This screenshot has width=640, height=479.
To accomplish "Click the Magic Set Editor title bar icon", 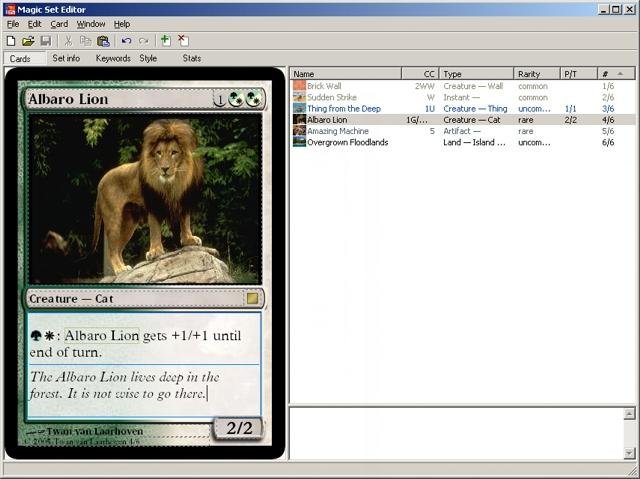I will [9, 9].
